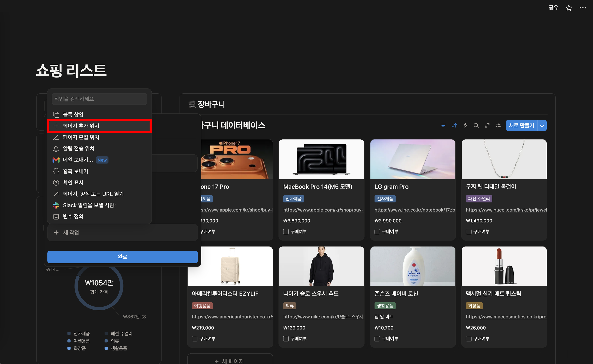Open the three-dot page menu
The width and height of the screenshot is (593, 364).
click(583, 8)
